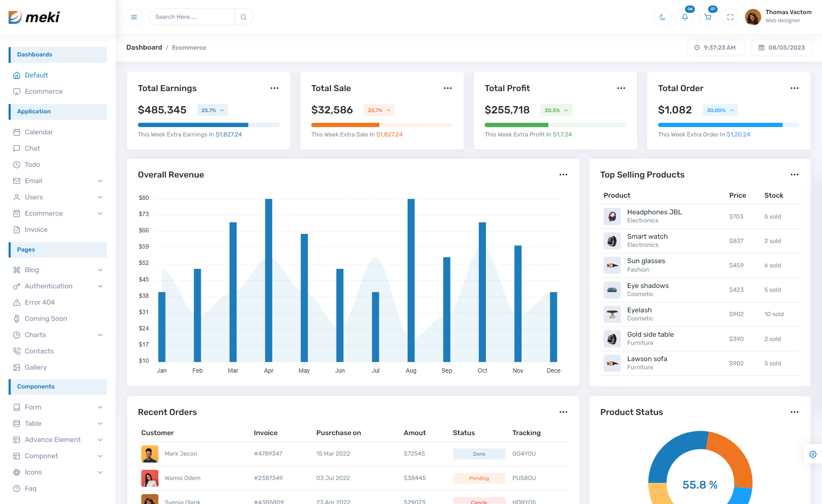Click the search magnifier icon
This screenshot has width=822, height=504.
pyautogui.click(x=244, y=17)
